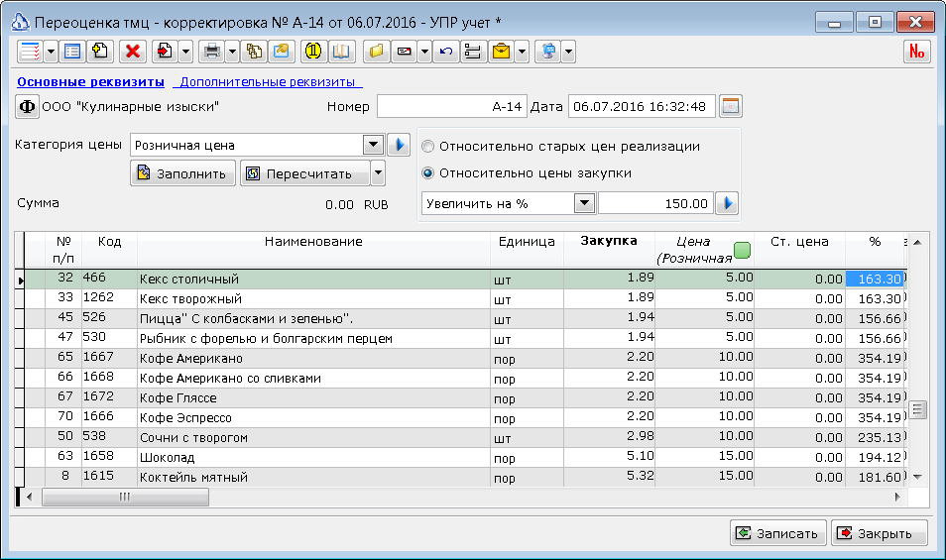This screenshot has height=560, width=946.
Task: Click blue arrow next to Розничная цена
Action: (399, 145)
